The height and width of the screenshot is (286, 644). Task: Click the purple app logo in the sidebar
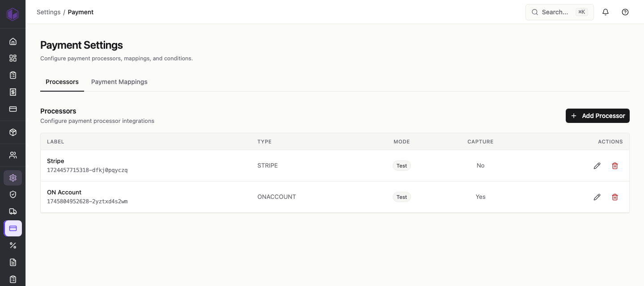click(13, 14)
